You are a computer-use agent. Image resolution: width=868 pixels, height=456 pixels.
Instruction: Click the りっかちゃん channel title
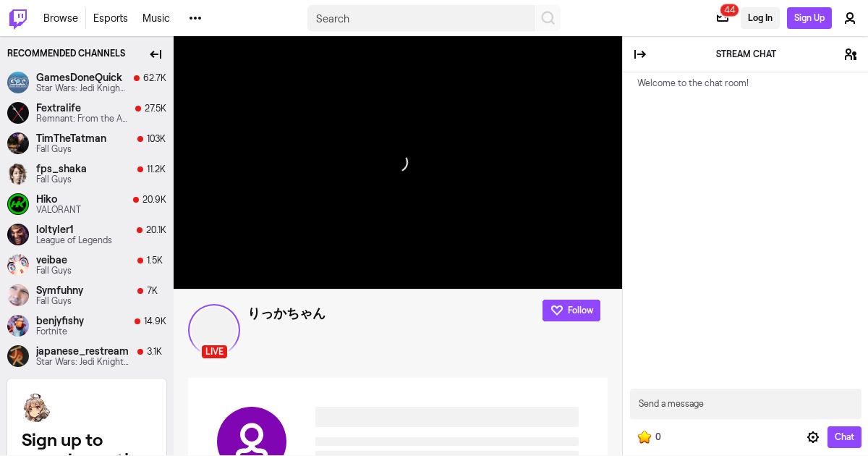tap(287, 313)
